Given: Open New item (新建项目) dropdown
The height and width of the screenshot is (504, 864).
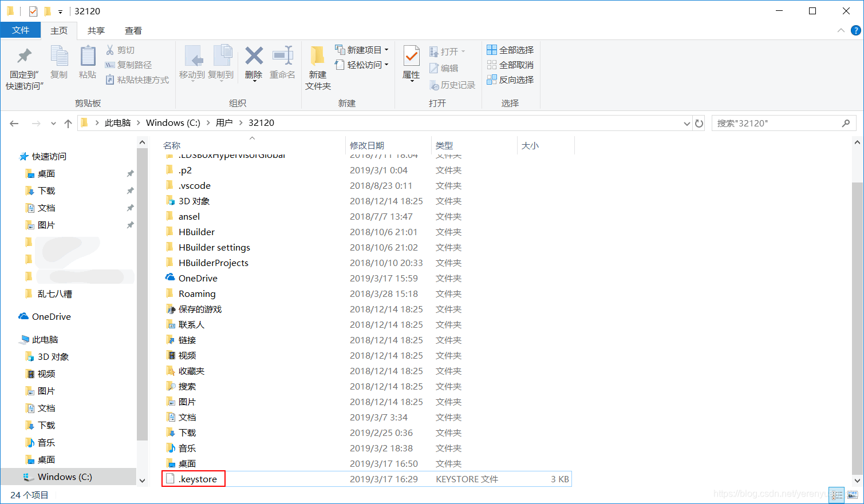Looking at the screenshot, I should coord(362,50).
